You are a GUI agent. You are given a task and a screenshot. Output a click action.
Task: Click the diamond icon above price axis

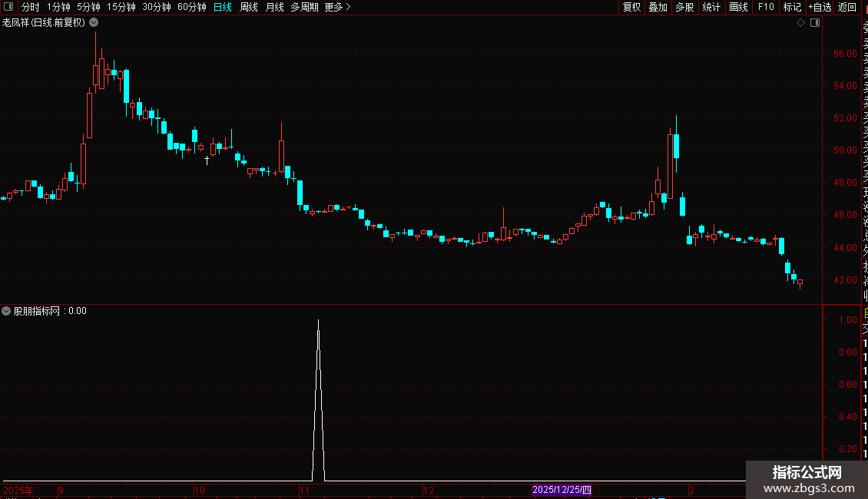800,23
